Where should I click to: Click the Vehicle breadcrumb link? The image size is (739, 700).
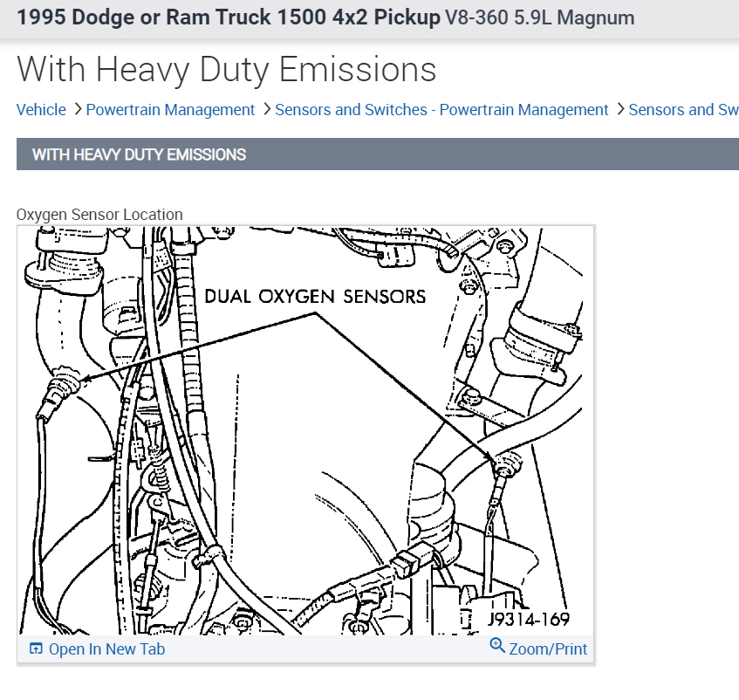pos(41,109)
